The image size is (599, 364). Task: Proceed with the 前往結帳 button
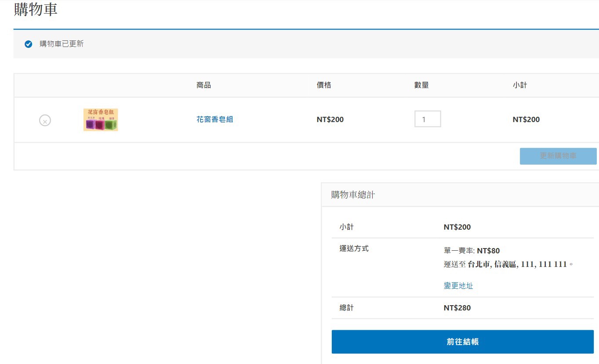462,342
